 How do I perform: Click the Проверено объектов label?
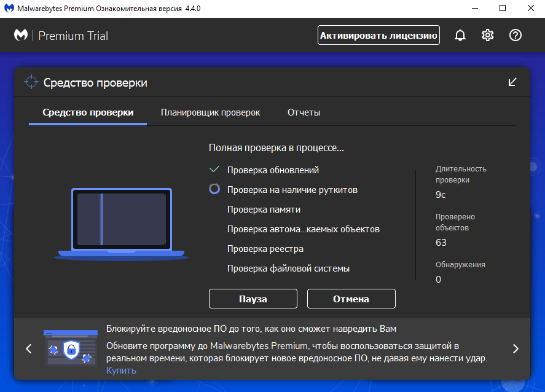[455, 222]
